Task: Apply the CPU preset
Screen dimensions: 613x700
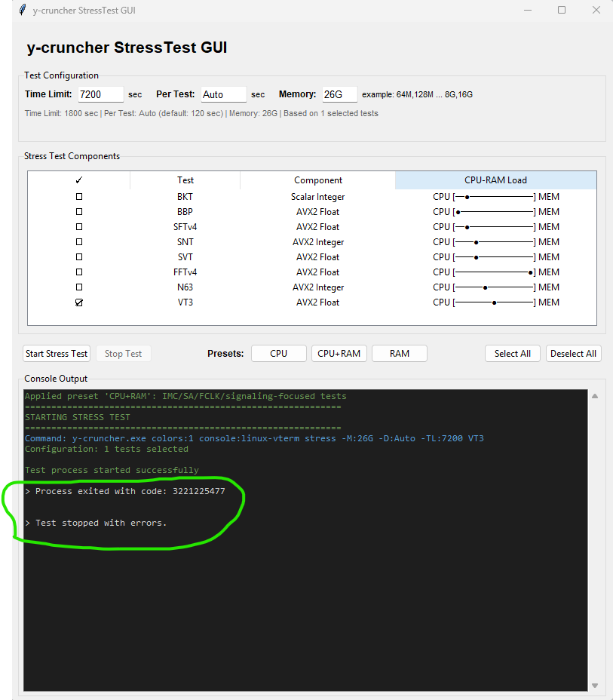Action: [279, 354]
